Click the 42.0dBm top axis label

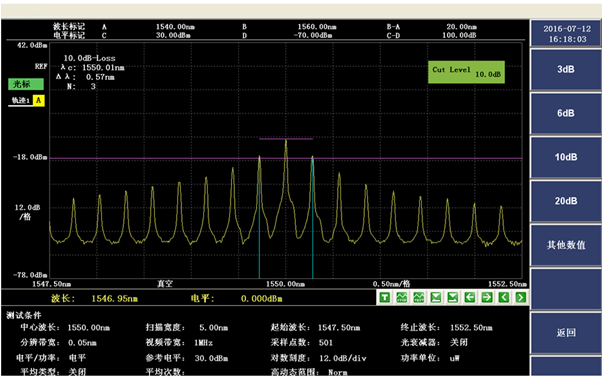pos(32,45)
